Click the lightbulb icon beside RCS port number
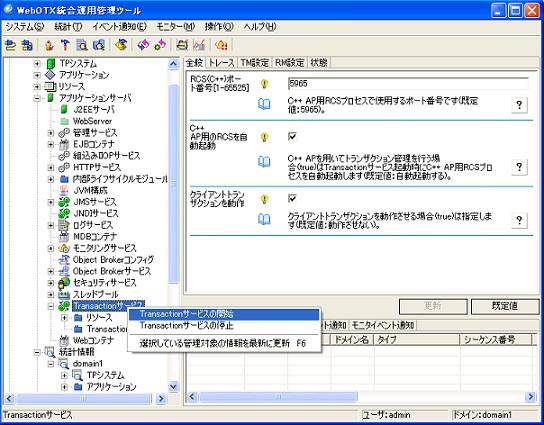 click(x=264, y=84)
